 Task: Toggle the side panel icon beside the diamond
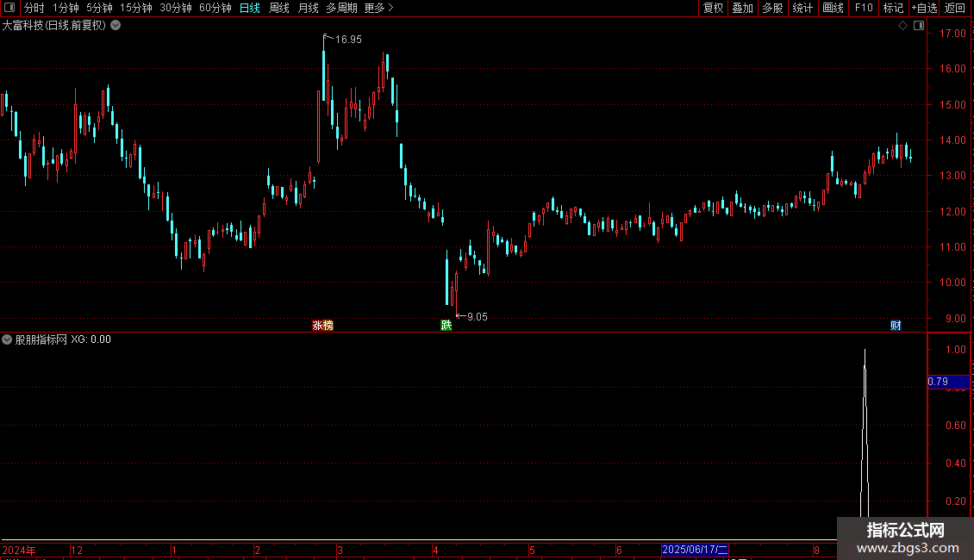pyautogui.click(x=919, y=26)
